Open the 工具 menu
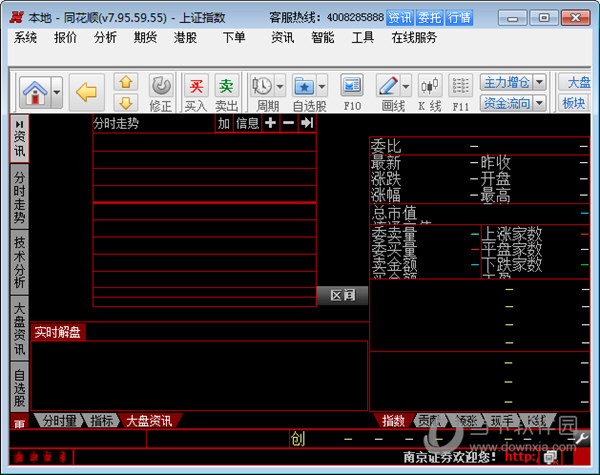 point(363,38)
